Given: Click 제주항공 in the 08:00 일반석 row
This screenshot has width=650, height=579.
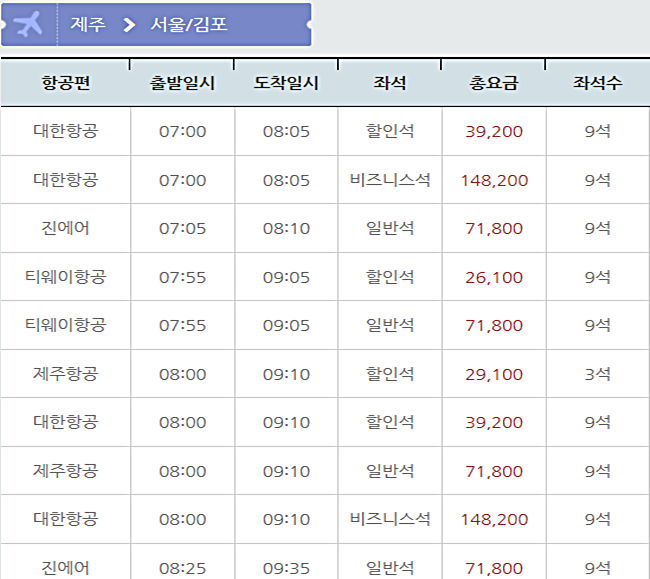Looking at the screenshot, I should [x=65, y=471].
